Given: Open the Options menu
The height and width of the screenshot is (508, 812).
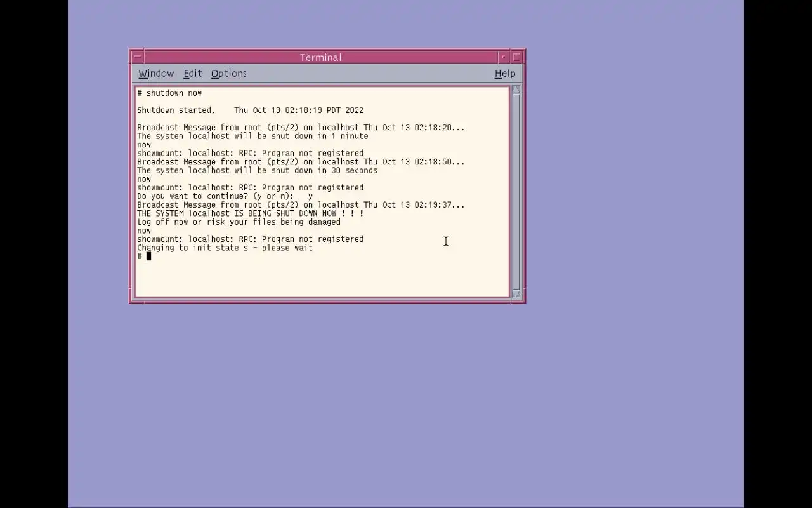Looking at the screenshot, I should 229,74.
